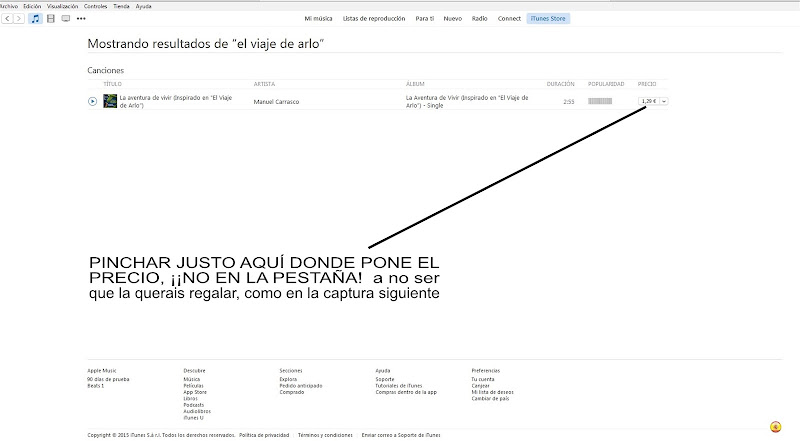Open the Ayuda menu
The image size is (800, 441).
tap(143, 7)
